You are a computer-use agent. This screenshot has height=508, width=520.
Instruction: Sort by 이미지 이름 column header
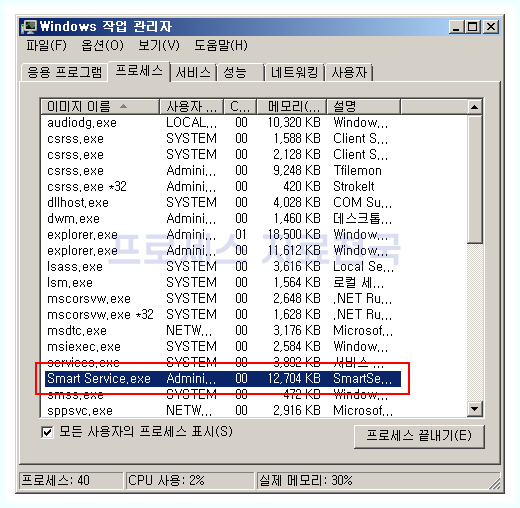click(100, 107)
